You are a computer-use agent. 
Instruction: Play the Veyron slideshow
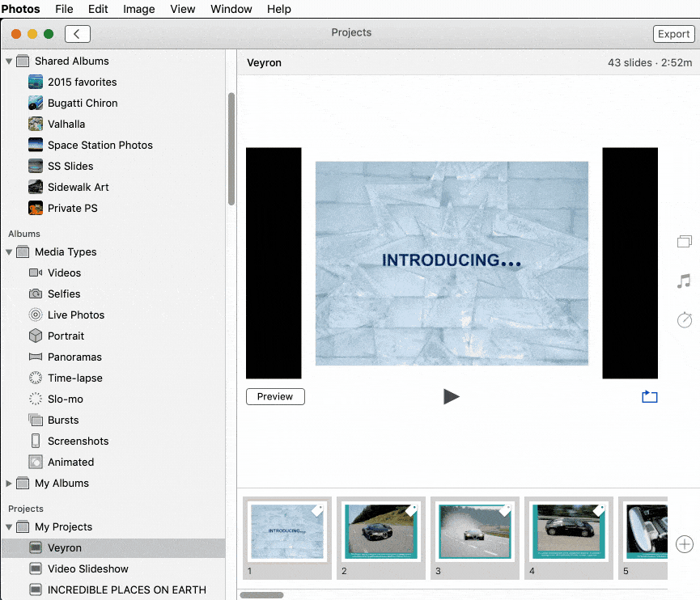452,396
